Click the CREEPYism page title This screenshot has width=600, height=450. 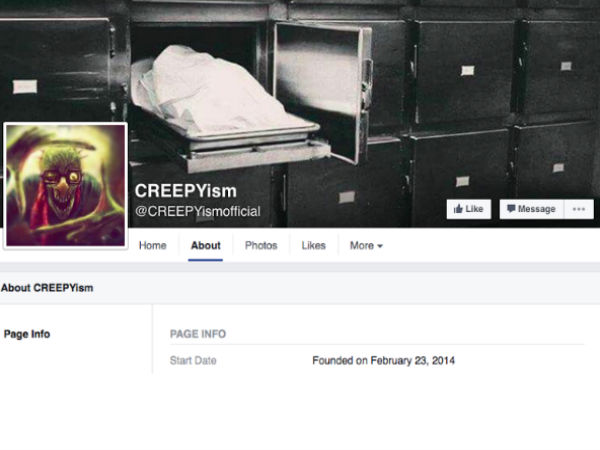[186, 191]
